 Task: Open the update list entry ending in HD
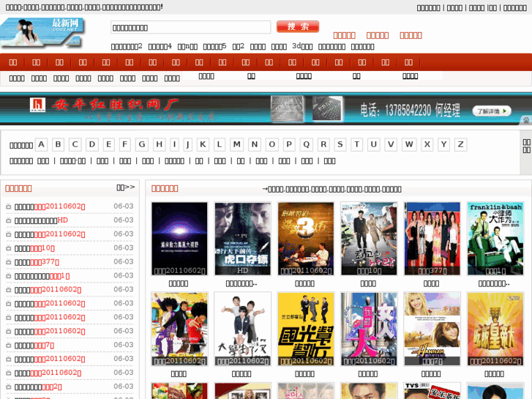pyautogui.click(x=41, y=220)
